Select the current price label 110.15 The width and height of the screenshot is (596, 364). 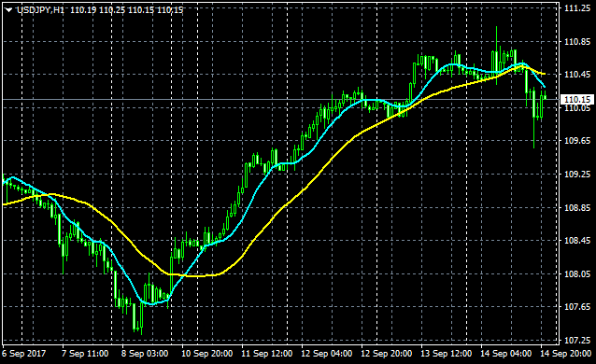(x=576, y=100)
